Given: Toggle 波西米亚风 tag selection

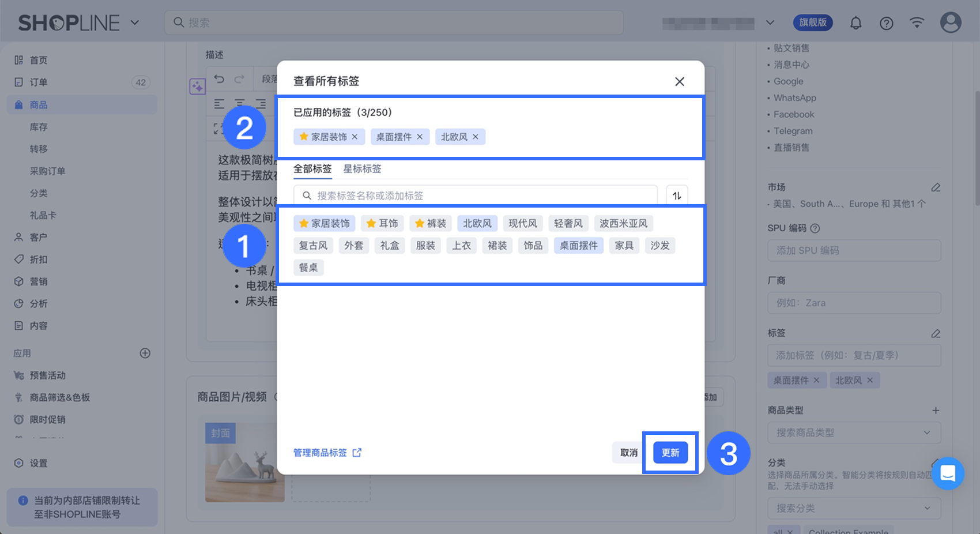Looking at the screenshot, I should tap(624, 223).
